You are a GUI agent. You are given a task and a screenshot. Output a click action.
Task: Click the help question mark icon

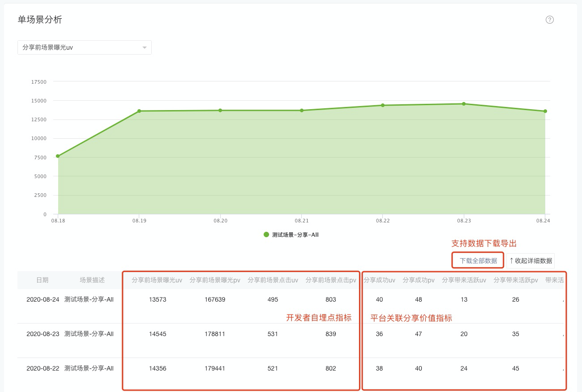pyautogui.click(x=550, y=20)
